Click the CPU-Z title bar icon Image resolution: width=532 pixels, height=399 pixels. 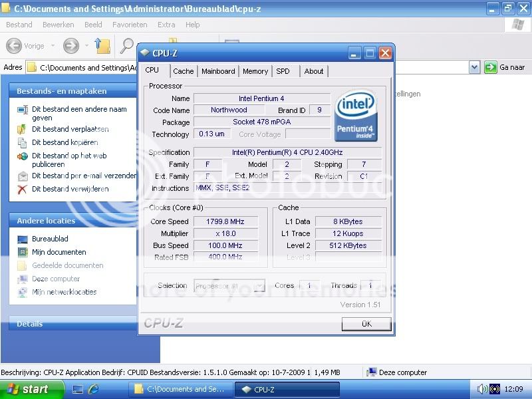(145, 53)
